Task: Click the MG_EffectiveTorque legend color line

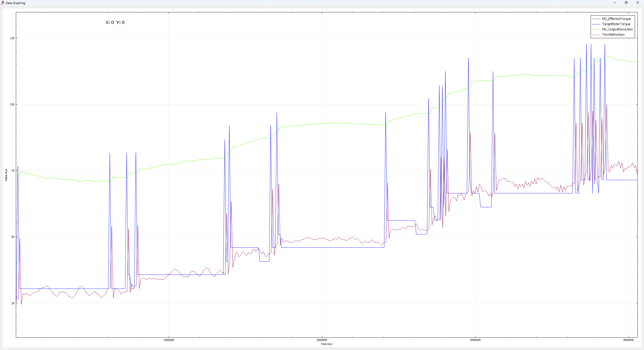Action: [x=596, y=19]
